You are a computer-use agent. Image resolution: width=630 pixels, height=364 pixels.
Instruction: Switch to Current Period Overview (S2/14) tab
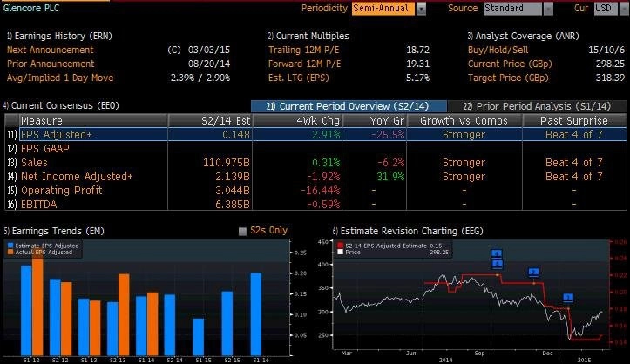coord(349,106)
